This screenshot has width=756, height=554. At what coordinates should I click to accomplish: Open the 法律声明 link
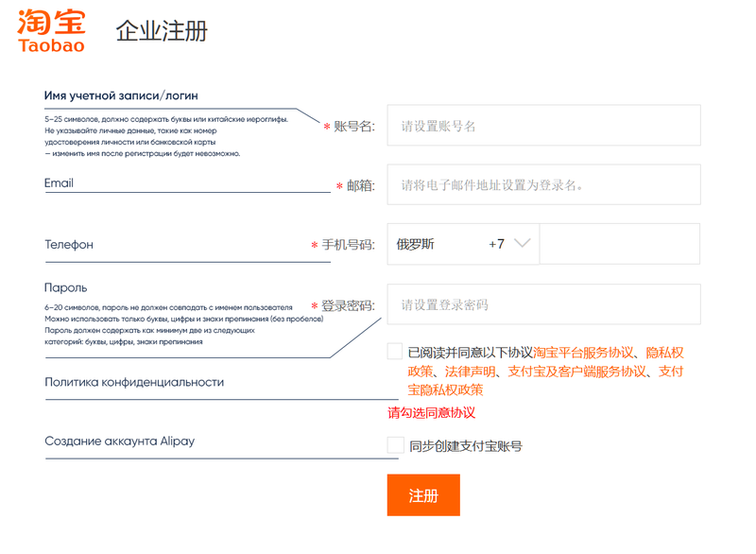(470, 372)
